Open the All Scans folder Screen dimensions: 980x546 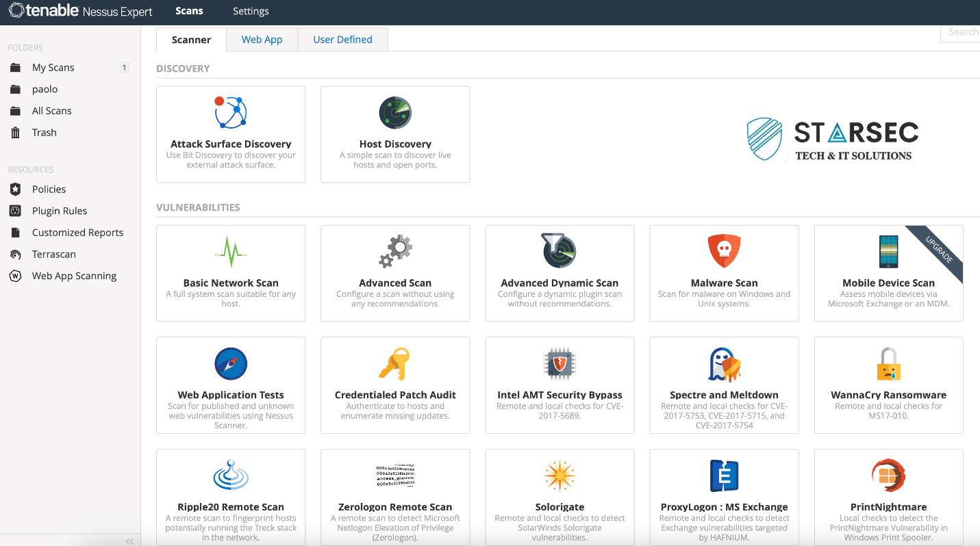(x=52, y=111)
